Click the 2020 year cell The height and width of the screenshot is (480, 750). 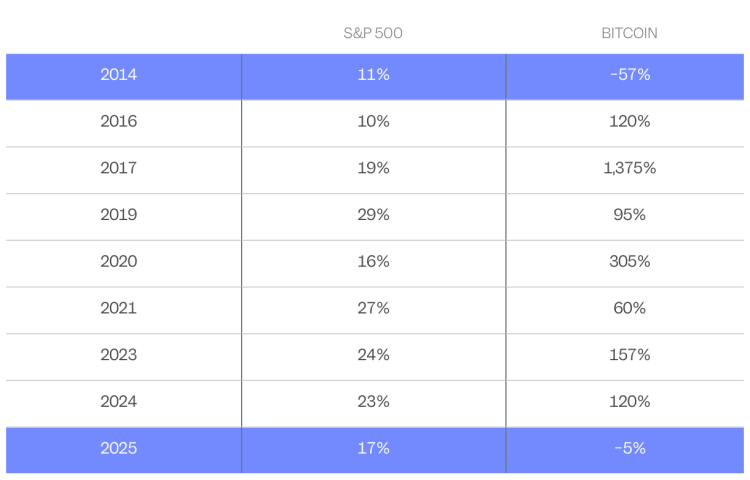point(119,261)
